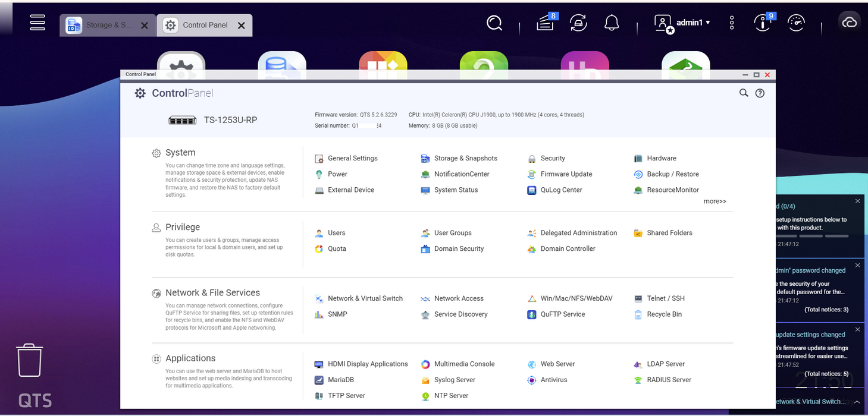Click the more>> link in System section

click(x=715, y=201)
